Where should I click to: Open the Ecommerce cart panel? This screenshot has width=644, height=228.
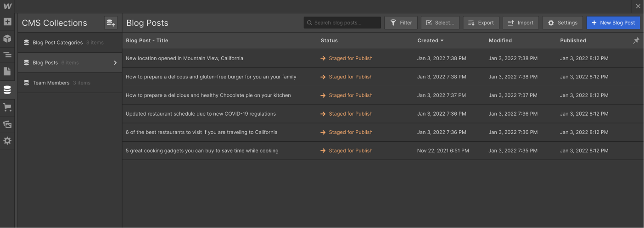coord(7,107)
